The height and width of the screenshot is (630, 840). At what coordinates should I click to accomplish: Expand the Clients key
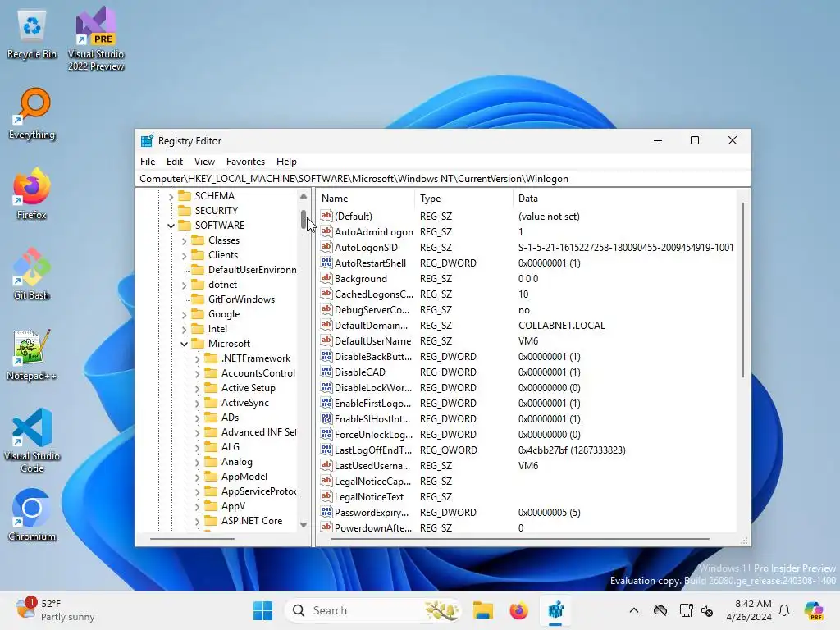coord(185,256)
